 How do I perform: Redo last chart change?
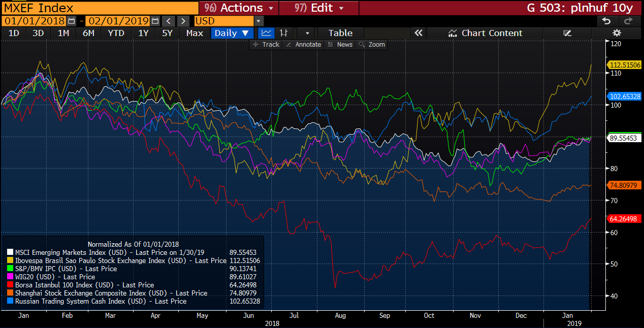[629, 21]
